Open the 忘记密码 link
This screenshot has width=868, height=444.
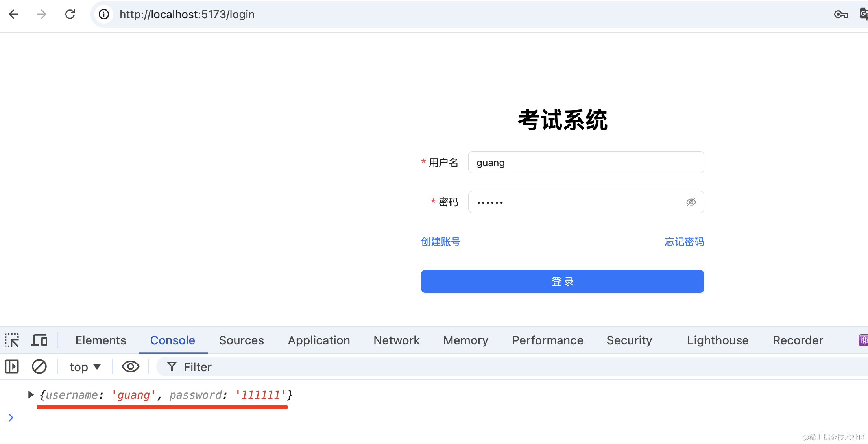click(684, 242)
